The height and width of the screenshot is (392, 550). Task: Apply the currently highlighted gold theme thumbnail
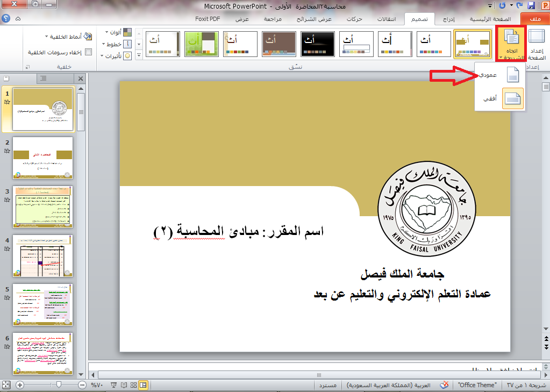[x=473, y=44]
